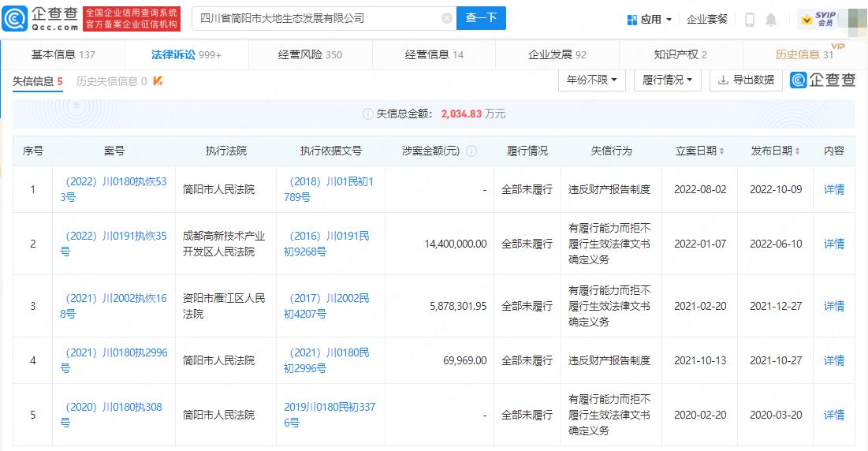Switch to the 经营风险 tab
This screenshot has width=868, height=451.
tap(310, 54)
